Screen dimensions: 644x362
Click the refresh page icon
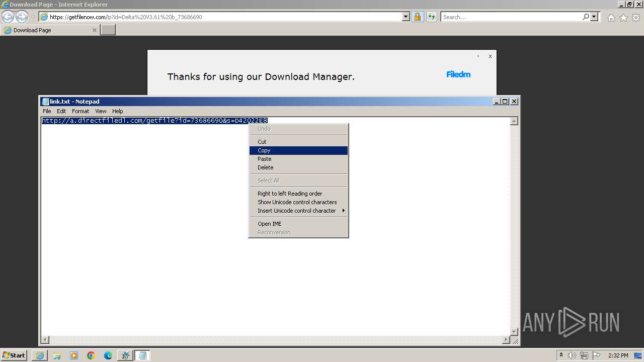tap(431, 17)
